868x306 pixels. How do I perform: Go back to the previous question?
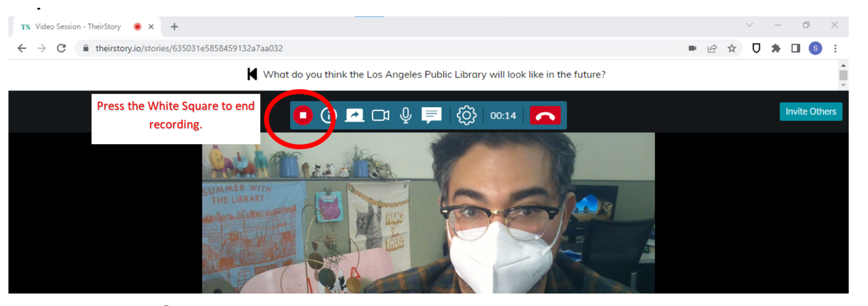(252, 74)
